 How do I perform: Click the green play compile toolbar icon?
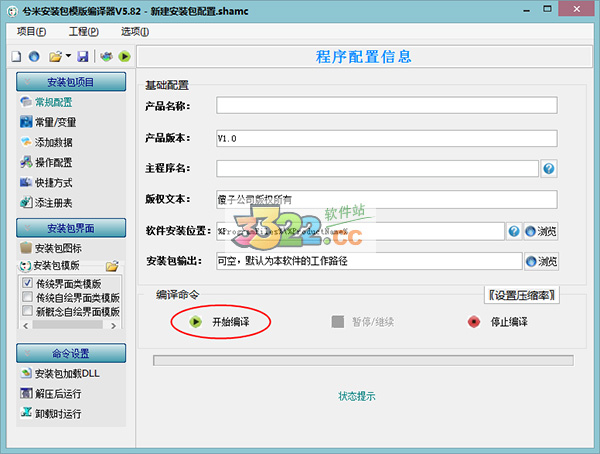pos(124,57)
